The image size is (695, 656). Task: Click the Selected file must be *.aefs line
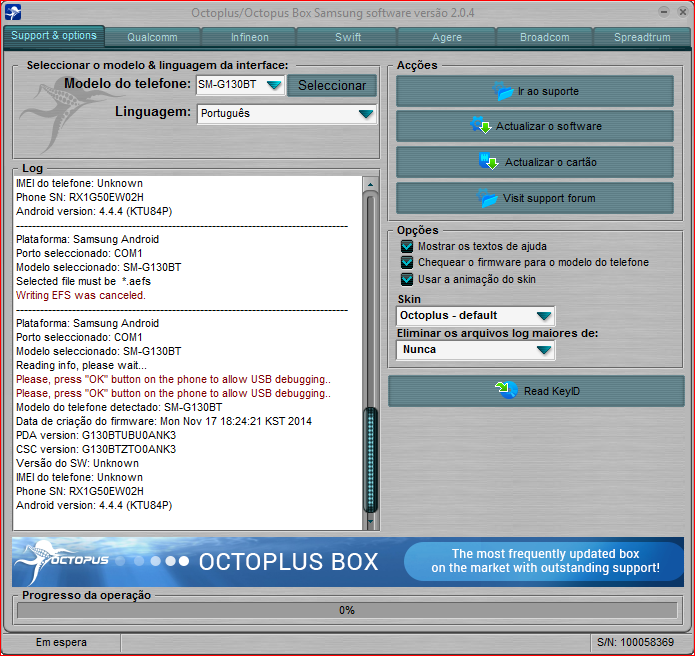83,281
